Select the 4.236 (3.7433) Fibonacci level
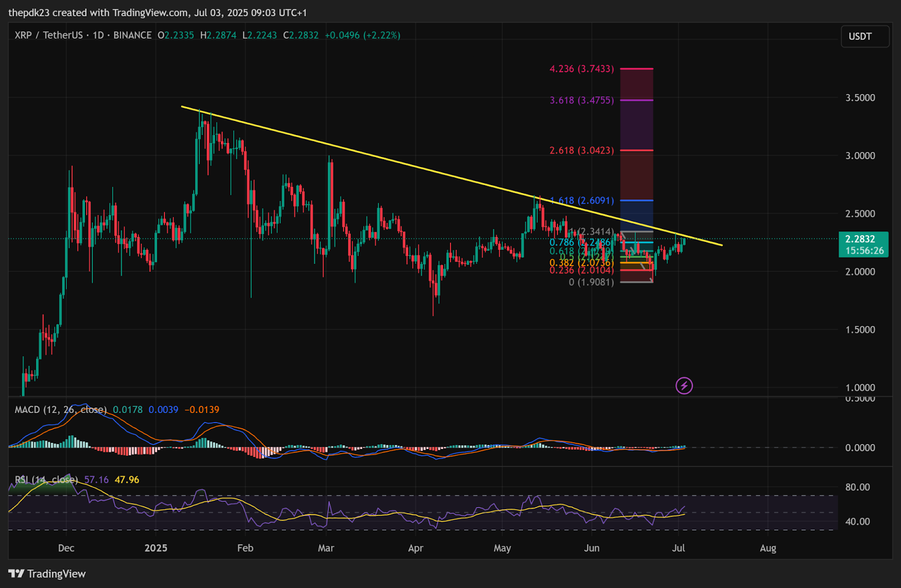 click(582, 69)
